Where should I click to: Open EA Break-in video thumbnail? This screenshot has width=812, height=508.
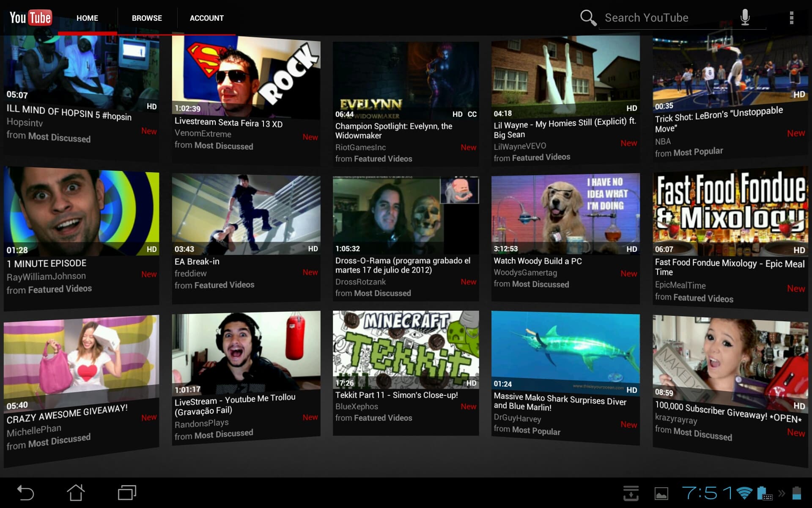(x=246, y=214)
